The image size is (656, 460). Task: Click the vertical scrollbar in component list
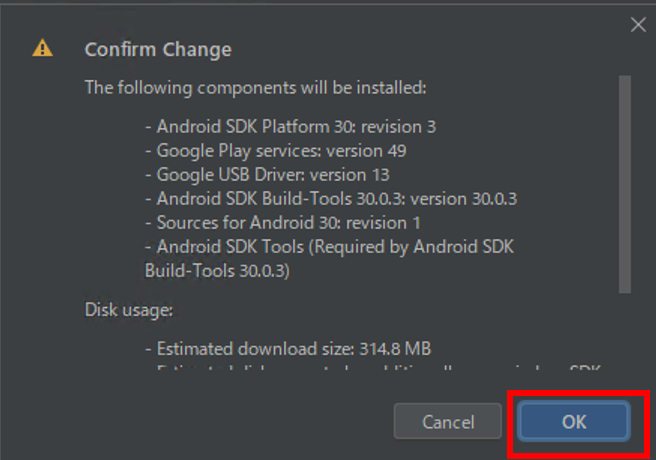tap(625, 184)
